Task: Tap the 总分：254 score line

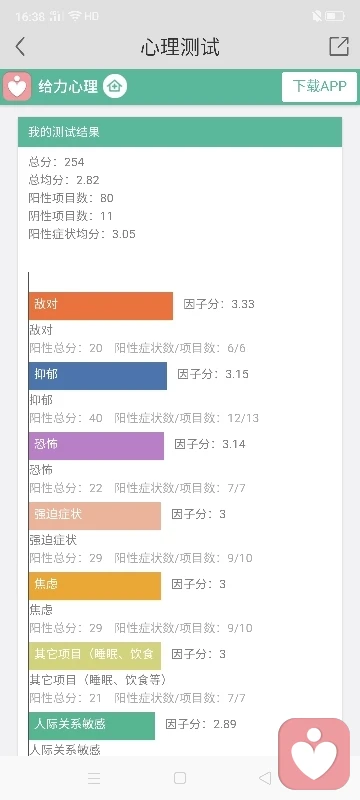Action: pos(57,162)
